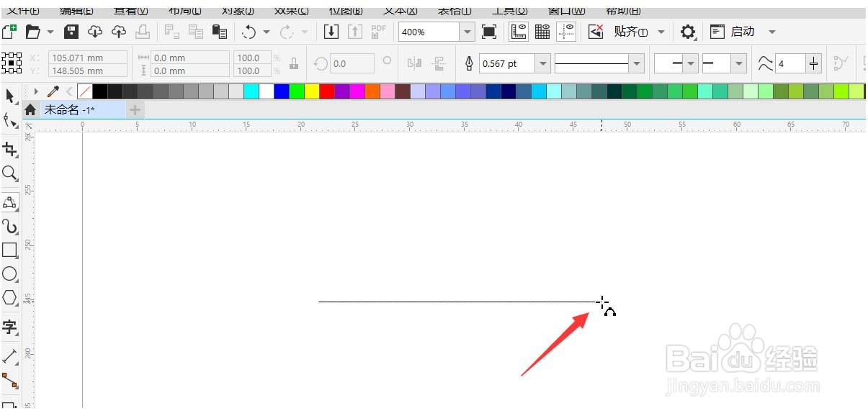
Task: Toggle the lock ratio padlock
Action: point(294,63)
